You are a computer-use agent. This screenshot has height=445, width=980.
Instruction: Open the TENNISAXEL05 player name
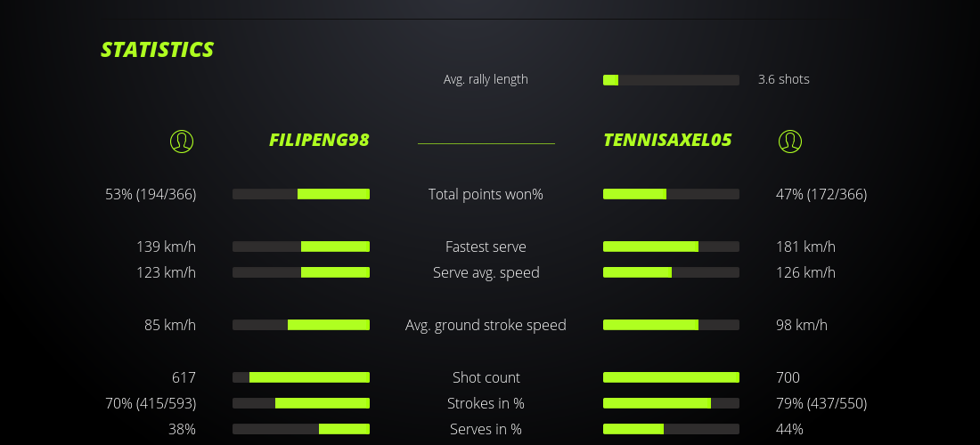click(667, 140)
